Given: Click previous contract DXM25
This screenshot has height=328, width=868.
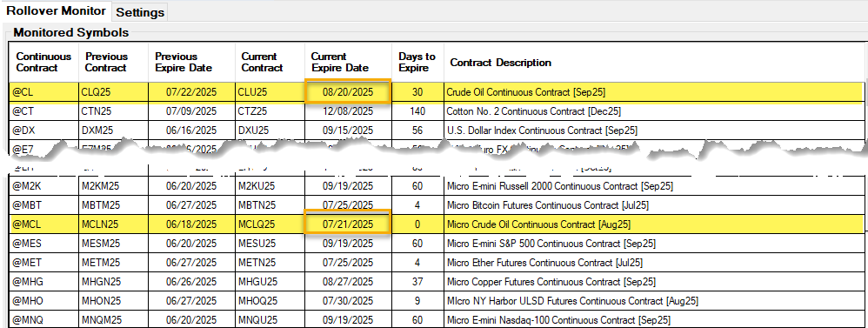Looking at the screenshot, I should (114, 131).
